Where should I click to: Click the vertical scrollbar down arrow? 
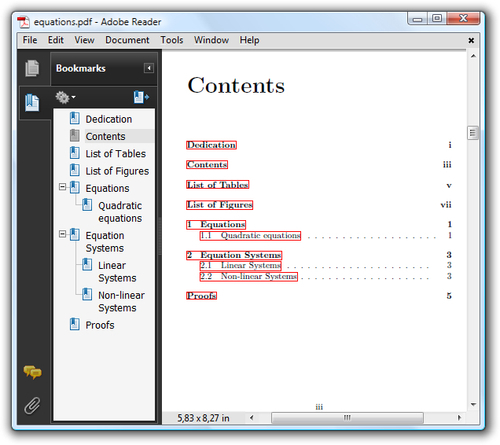point(473,405)
